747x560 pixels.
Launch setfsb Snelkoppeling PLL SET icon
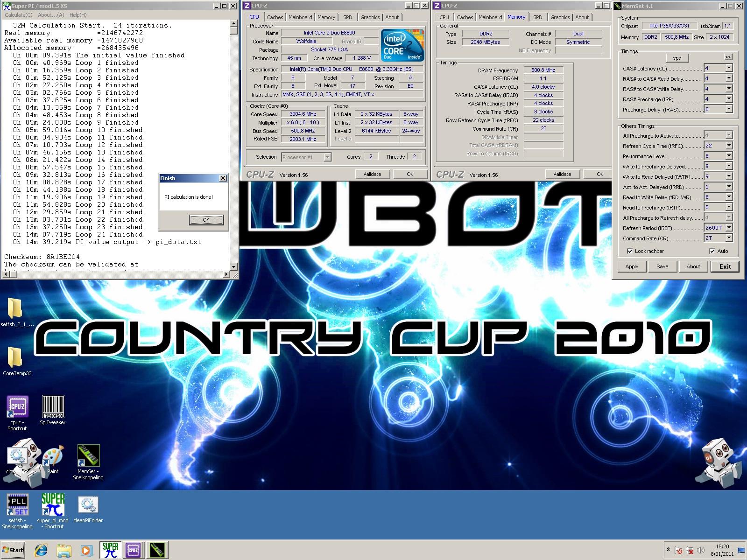[x=17, y=504]
